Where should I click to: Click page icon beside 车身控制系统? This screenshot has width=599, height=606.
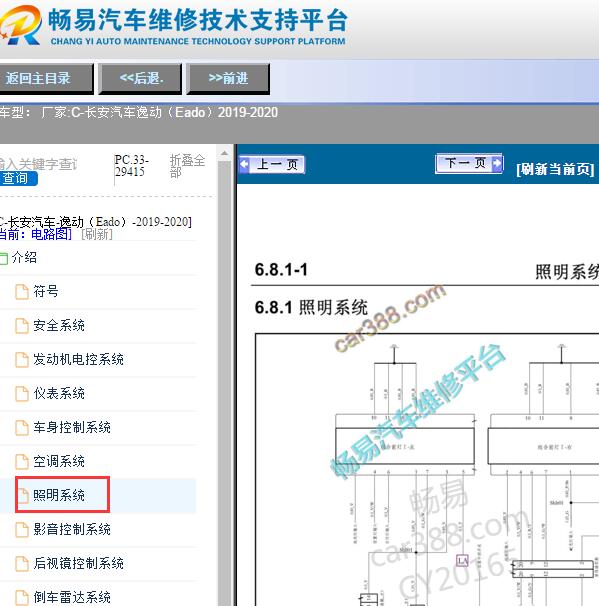(x=22, y=428)
